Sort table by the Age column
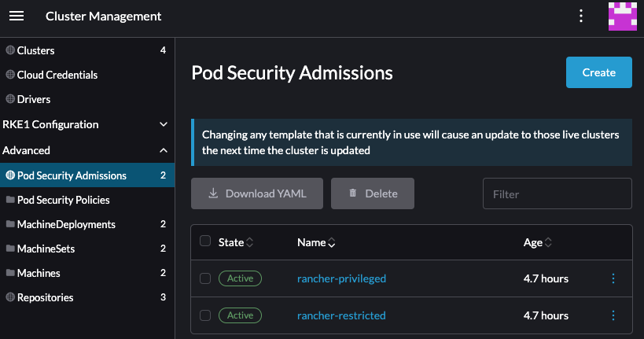The image size is (644, 339). coord(537,242)
